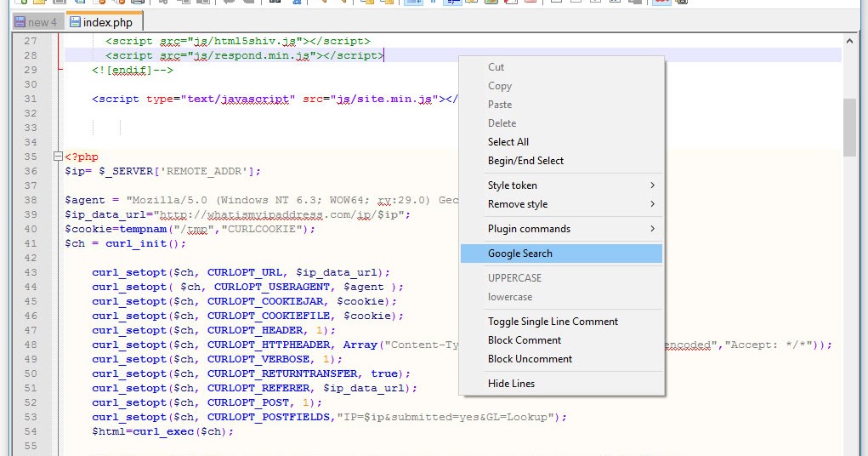Choose Select All in the context menu

click(x=561, y=142)
